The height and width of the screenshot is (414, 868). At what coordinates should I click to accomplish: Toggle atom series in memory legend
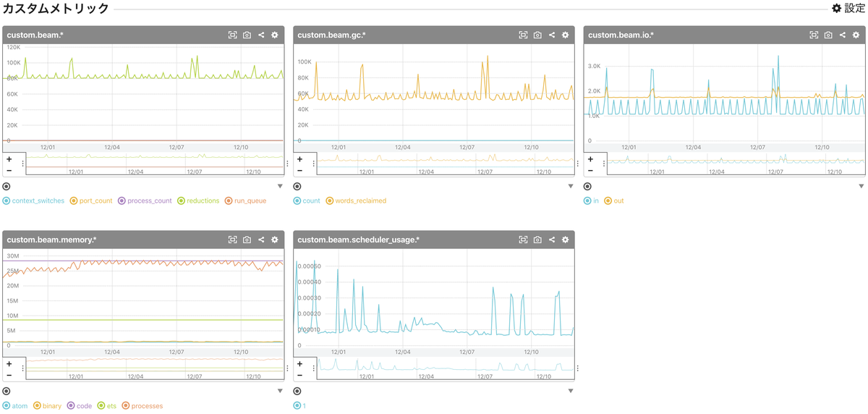click(x=15, y=406)
